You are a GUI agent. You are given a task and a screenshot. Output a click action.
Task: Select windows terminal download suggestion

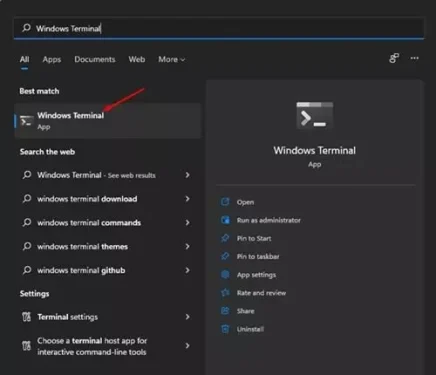coord(87,199)
